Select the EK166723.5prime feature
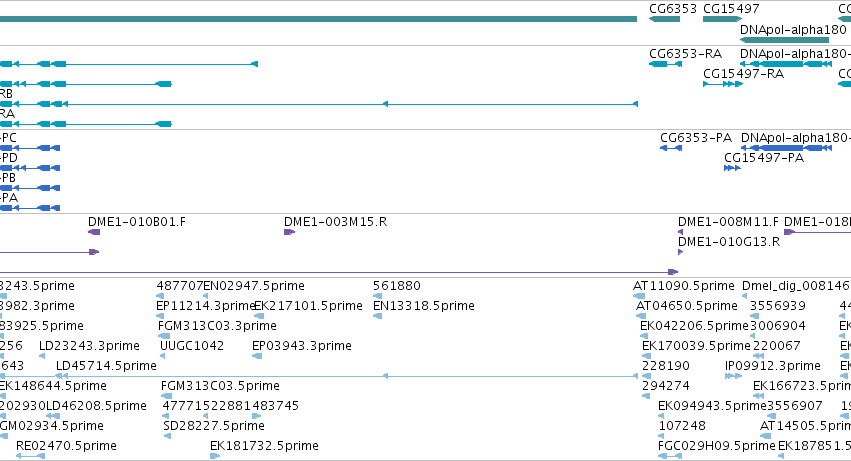This screenshot has width=851, height=461. tap(759, 397)
